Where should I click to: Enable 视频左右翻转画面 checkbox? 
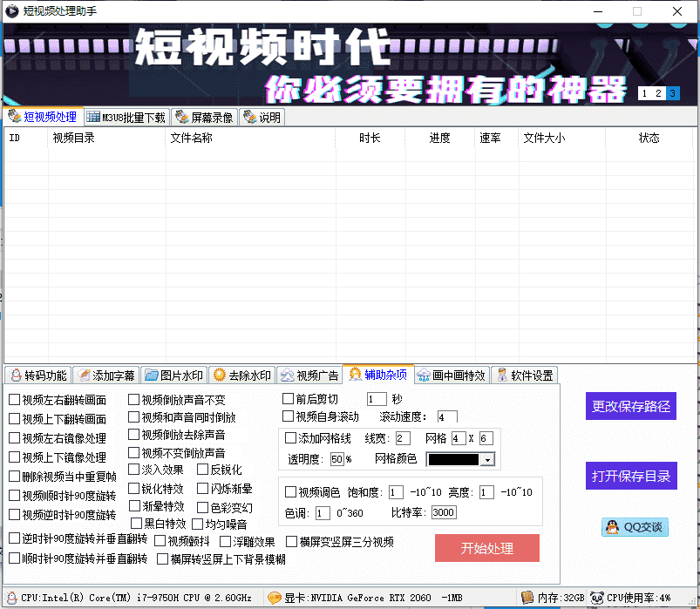14,399
